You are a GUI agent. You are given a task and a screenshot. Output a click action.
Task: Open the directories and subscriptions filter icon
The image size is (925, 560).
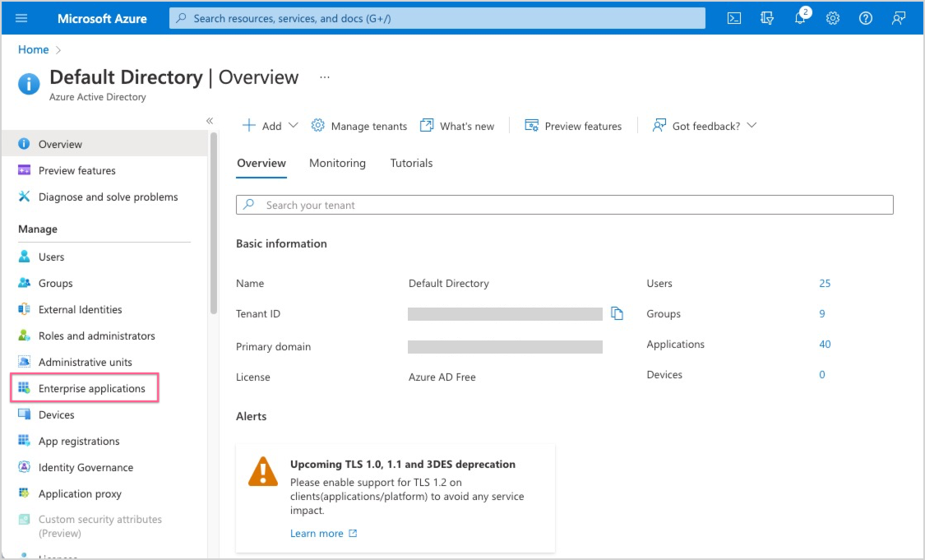coord(767,18)
